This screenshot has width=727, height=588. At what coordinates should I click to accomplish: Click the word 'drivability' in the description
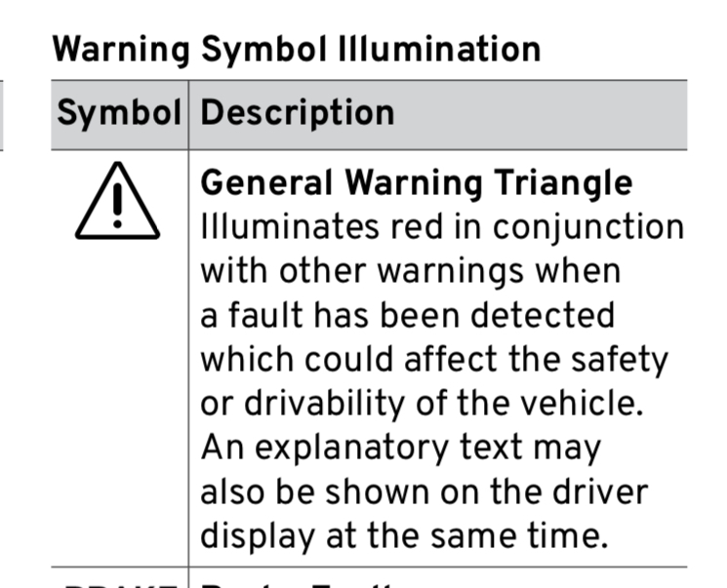click(x=324, y=404)
